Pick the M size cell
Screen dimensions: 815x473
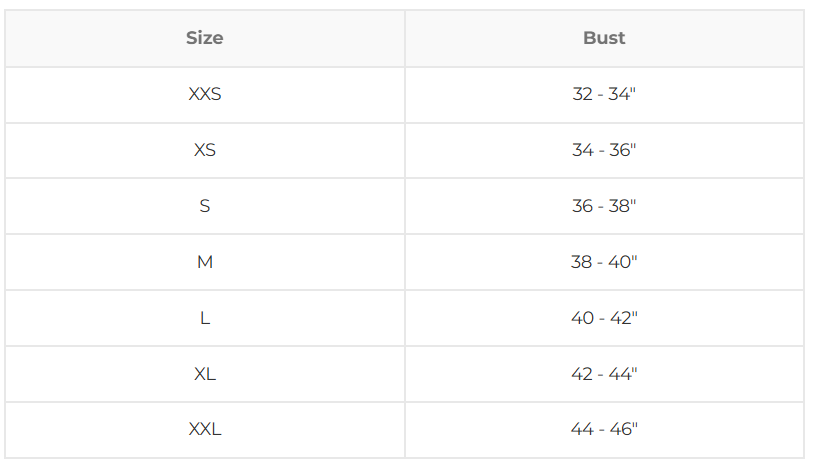click(x=205, y=262)
